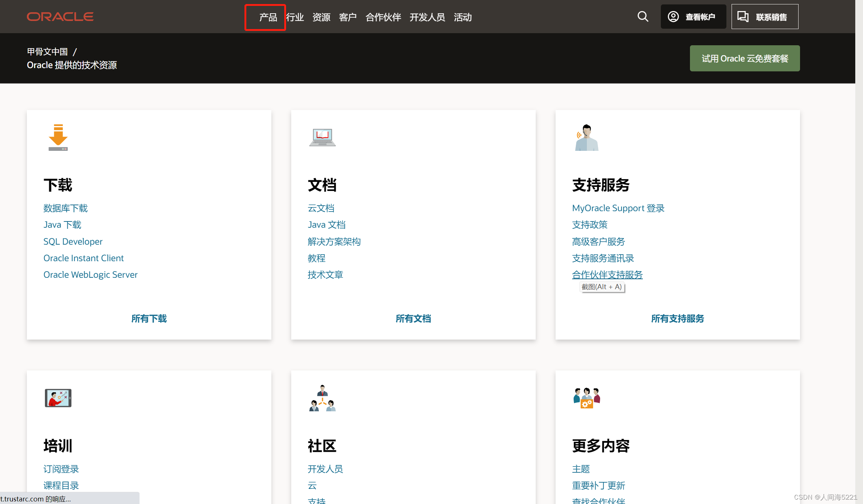Click the 更多内容 card heading
Screen dimensions: 863x504
click(x=601, y=446)
